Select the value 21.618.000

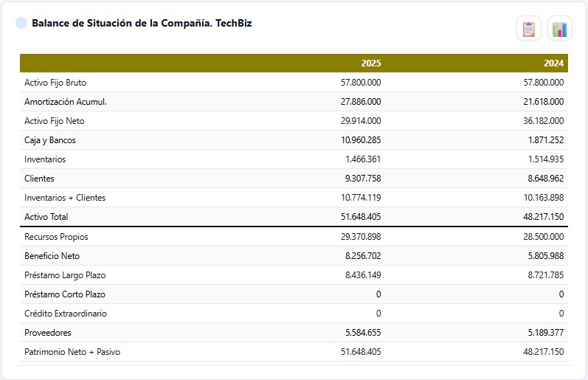544,102
